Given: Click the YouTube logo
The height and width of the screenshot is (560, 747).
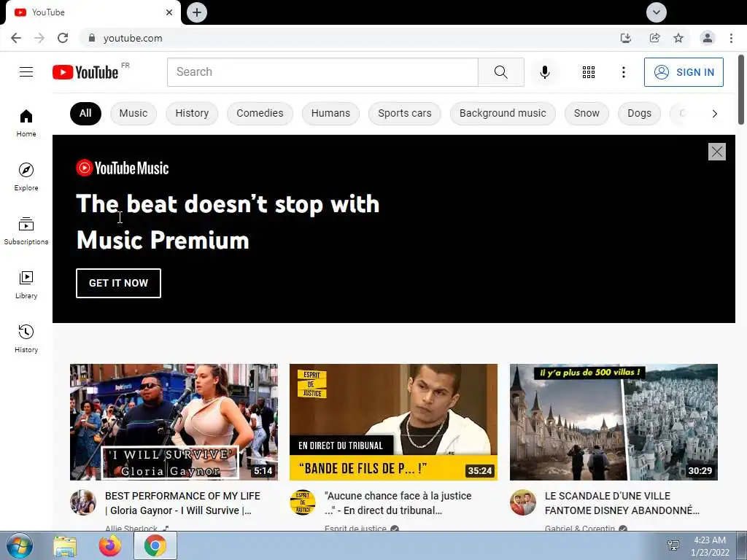Looking at the screenshot, I should click(85, 72).
